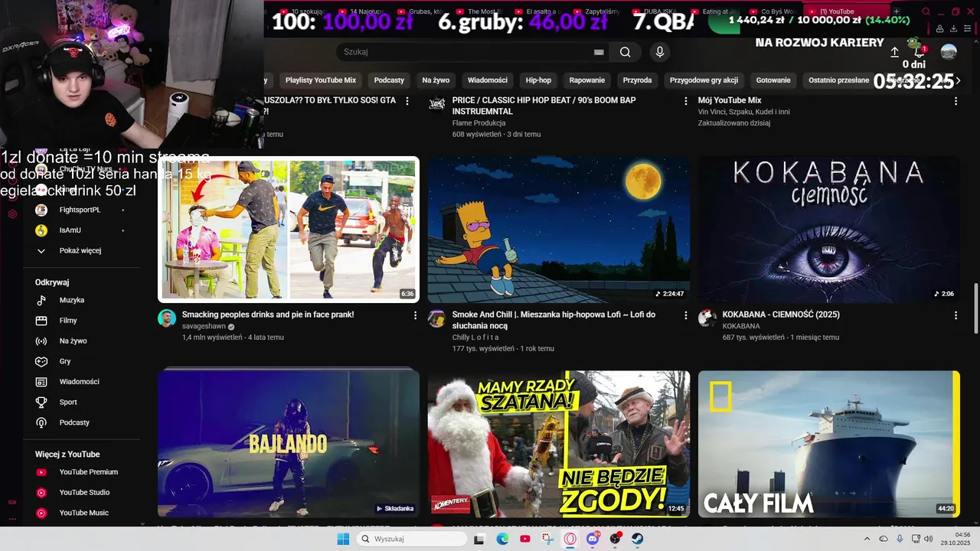Open the KOKABANA ciemność eye thumbnail
The image size is (980, 551).
(x=828, y=230)
